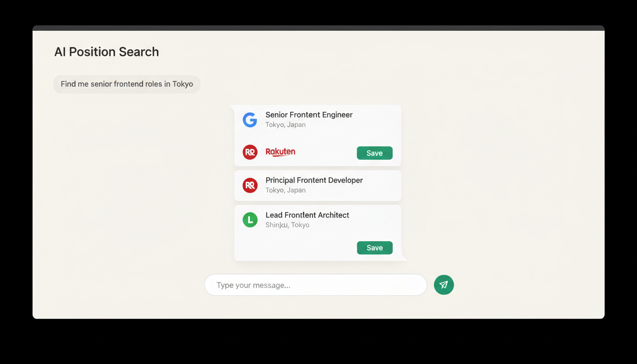The width and height of the screenshot is (637, 364).
Task: Open the Senior Frontent Engineer job title
Action: (x=309, y=115)
